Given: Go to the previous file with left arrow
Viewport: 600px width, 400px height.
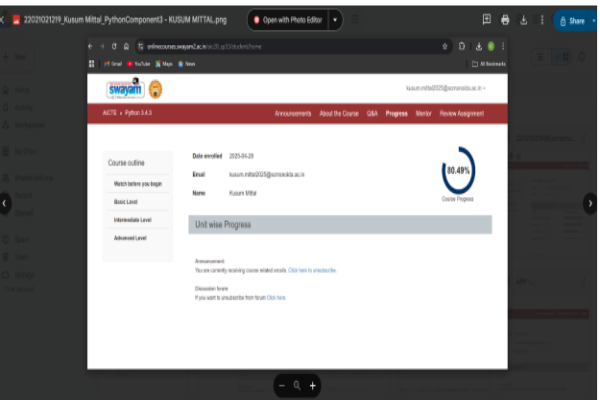Looking at the screenshot, I should [8, 202].
